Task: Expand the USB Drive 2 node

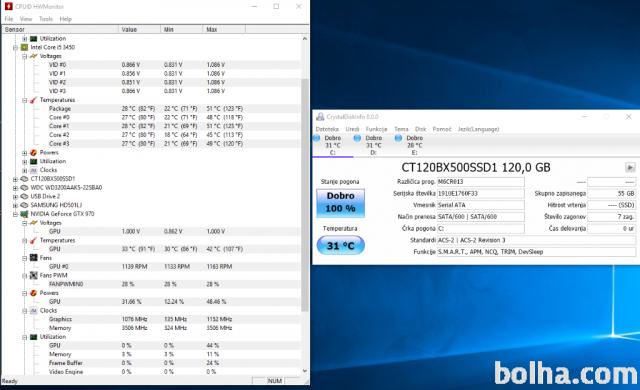Action: pyautogui.click(x=16, y=196)
